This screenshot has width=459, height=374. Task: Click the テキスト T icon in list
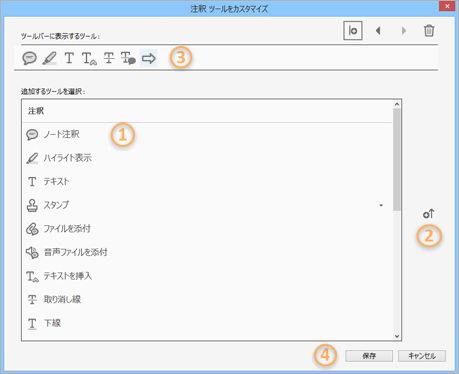(x=32, y=182)
